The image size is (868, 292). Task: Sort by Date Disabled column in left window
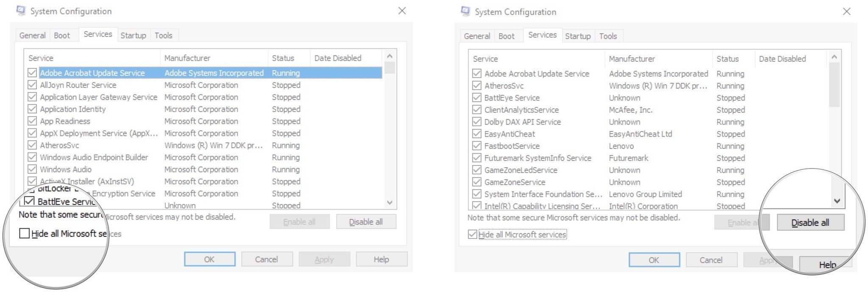pyautogui.click(x=346, y=58)
